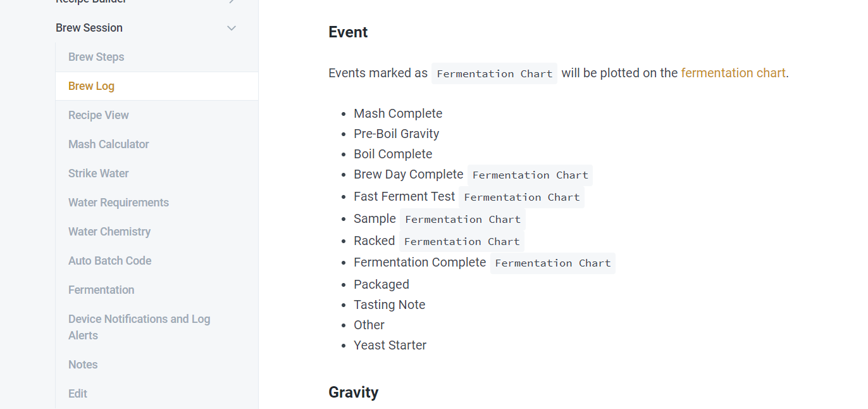Open the Brew Steps page

point(96,57)
